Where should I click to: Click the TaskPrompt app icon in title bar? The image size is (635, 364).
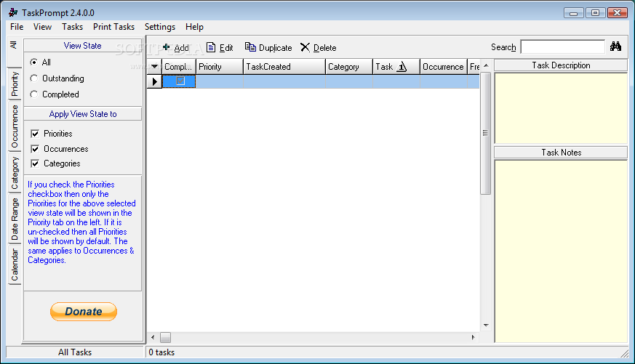tap(13, 12)
